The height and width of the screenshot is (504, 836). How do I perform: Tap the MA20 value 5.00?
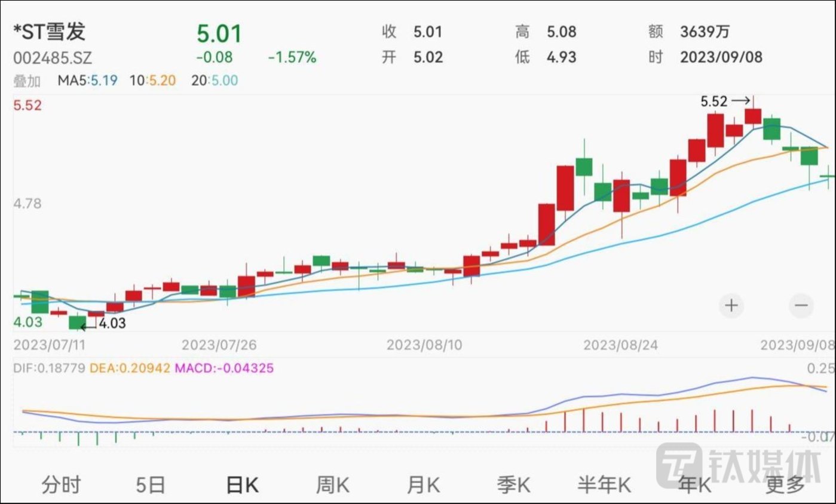(223, 81)
